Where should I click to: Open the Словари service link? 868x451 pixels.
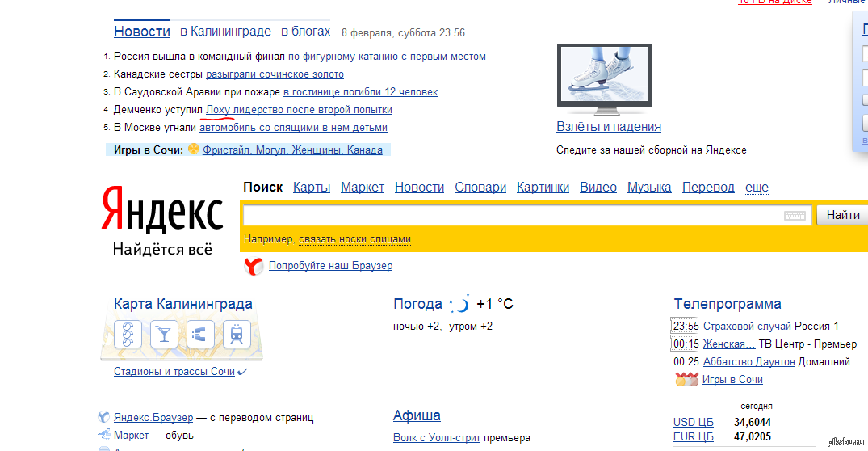(480, 188)
